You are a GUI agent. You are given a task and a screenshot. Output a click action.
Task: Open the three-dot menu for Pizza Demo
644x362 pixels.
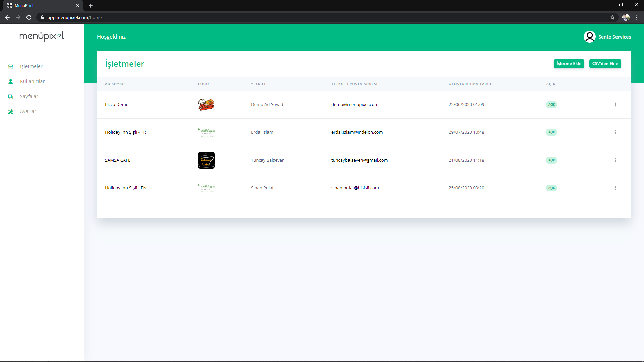[x=615, y=105]
